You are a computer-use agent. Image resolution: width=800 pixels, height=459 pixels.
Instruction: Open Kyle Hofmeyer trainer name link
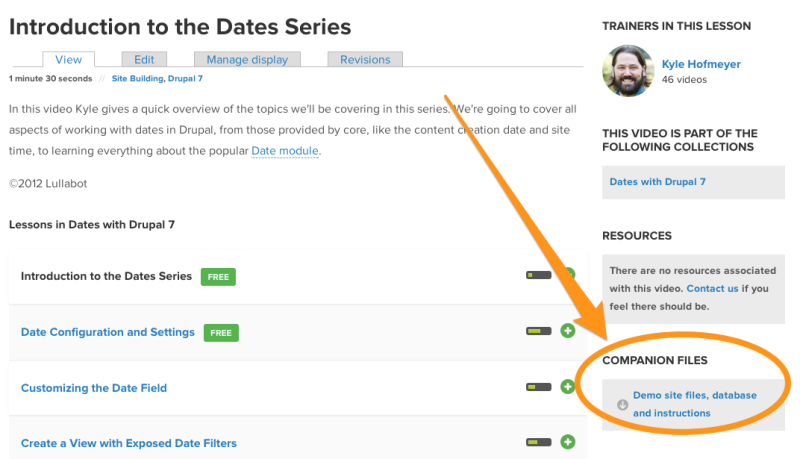(x=701, y=64)
